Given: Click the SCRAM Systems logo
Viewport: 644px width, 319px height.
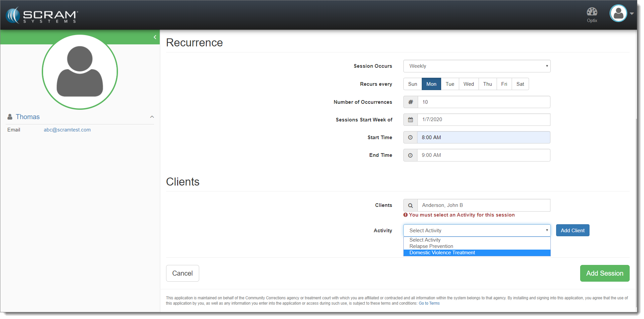Looking at the screenshot, I should coord(42,15).
